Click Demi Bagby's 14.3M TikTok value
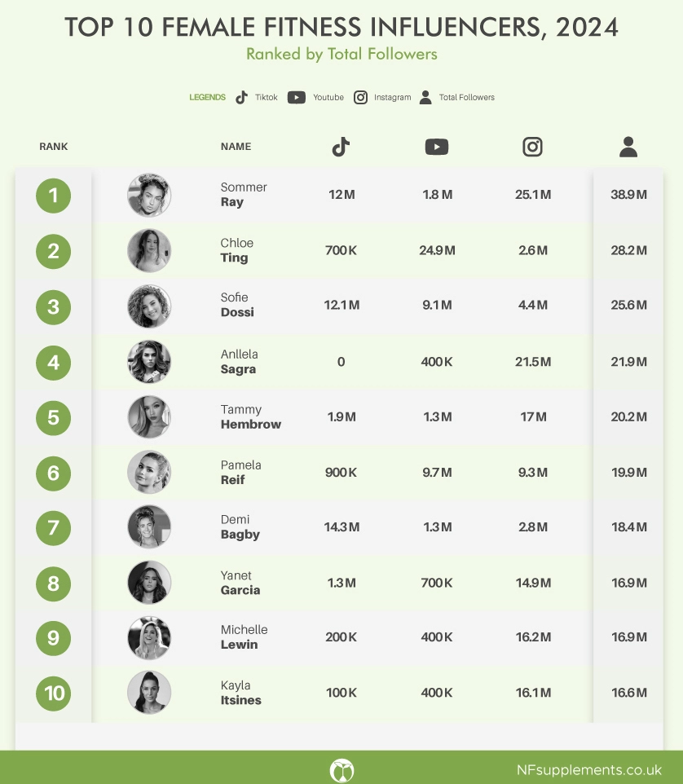 click(x=341, y=527)
